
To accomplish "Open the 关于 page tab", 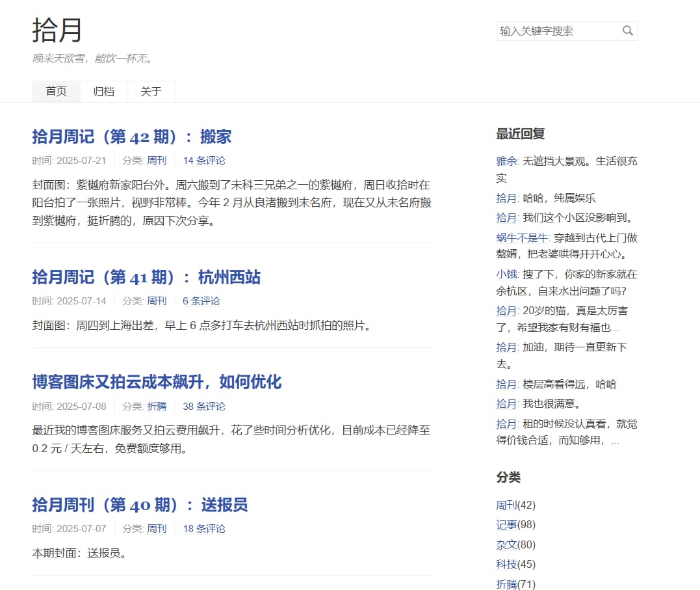I will [151, 92].
